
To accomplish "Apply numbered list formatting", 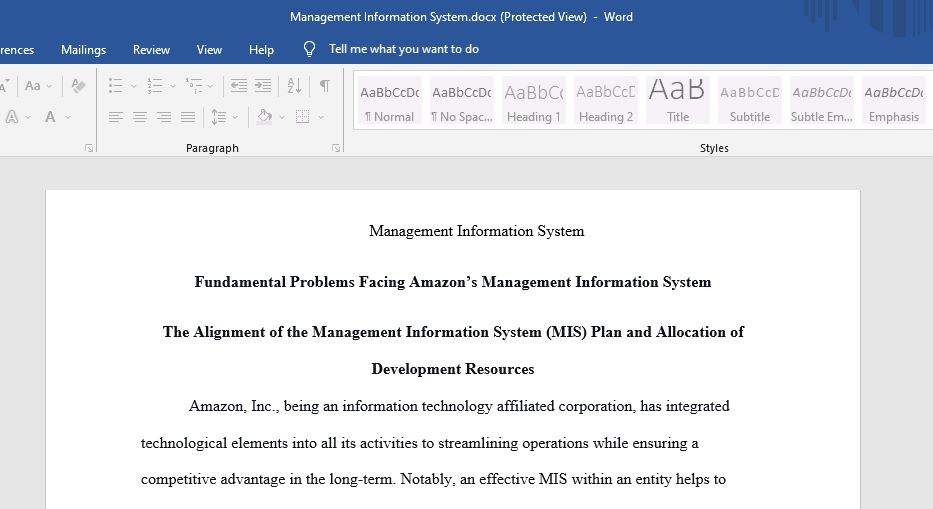I will (155, 86).
